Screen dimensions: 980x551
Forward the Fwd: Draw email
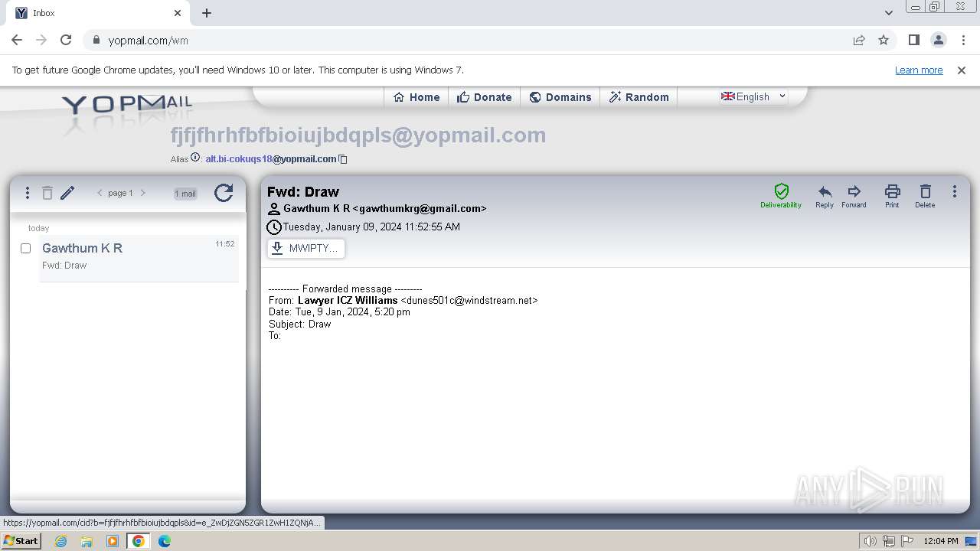854,196
